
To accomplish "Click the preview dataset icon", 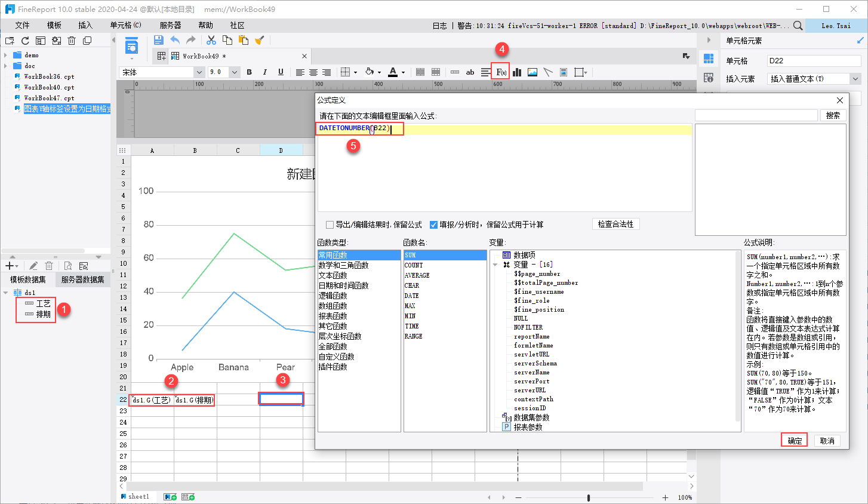I will coord(68,266).
